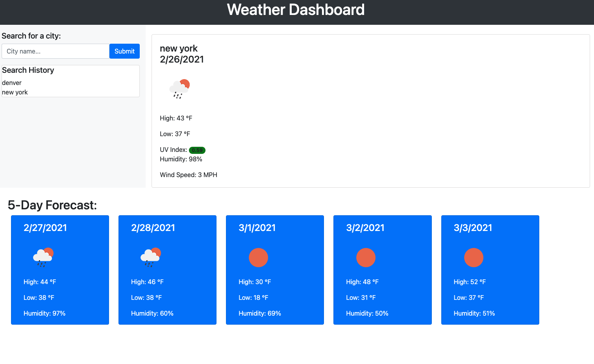Click 'High: 30 °F' on forecast card

coord(255,282)
